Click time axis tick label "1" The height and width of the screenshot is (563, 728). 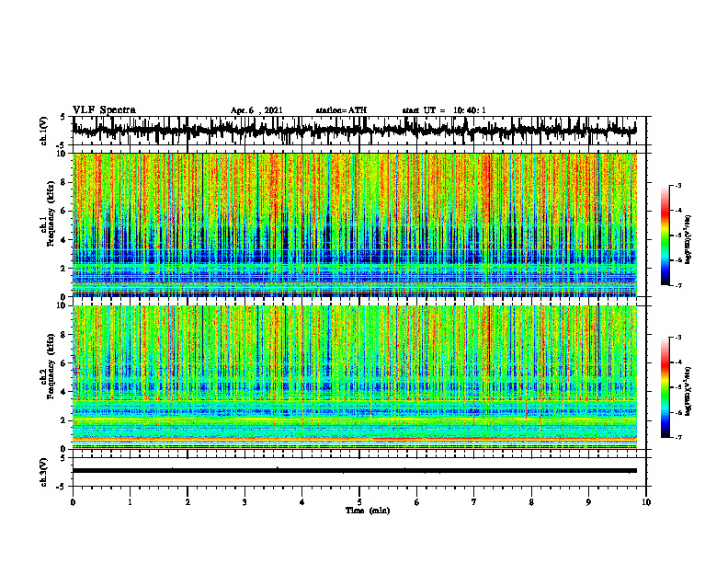130,502
